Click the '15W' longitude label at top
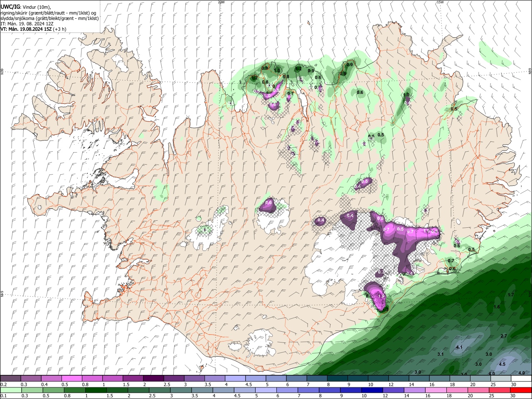Viewport: 532px width, 399px height. pyautogui.click(x=440, y=2)
